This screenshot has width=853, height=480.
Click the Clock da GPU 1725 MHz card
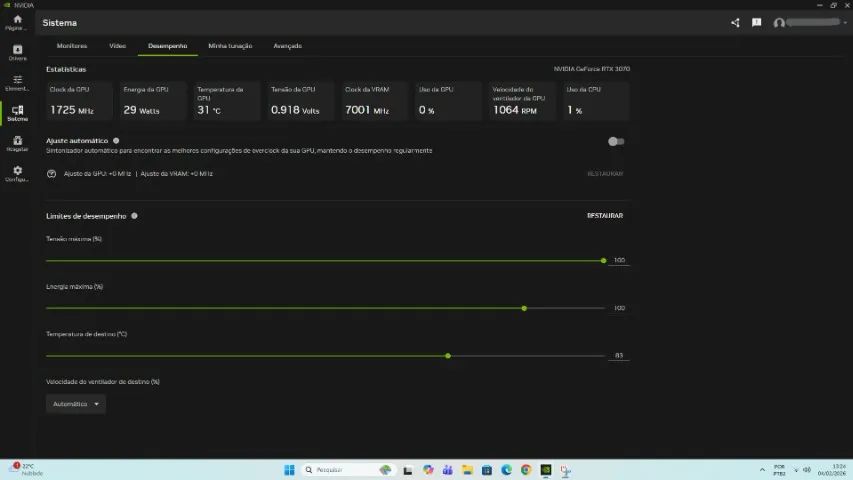pos(79,101)
